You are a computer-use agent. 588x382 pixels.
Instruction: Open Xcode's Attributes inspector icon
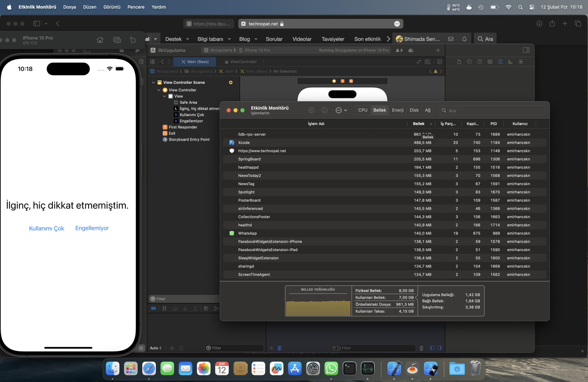coord(500,62)
